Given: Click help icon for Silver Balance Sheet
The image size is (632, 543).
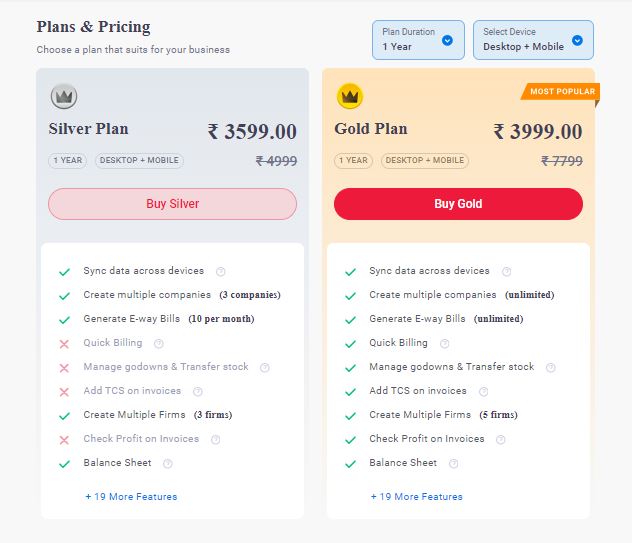Looking at the screenshot, I should pos(168,464).
